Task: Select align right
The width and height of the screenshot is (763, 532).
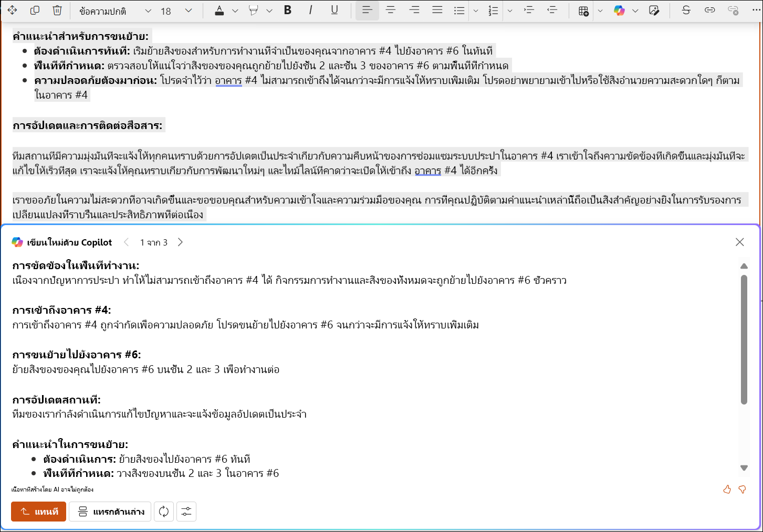Action: [414, 10]
